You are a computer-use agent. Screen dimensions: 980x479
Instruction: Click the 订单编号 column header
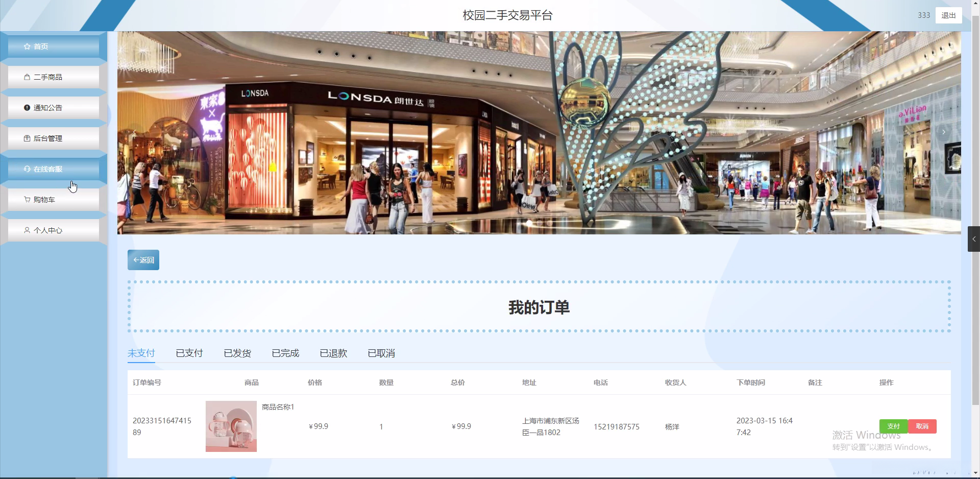tap(147, 382)
